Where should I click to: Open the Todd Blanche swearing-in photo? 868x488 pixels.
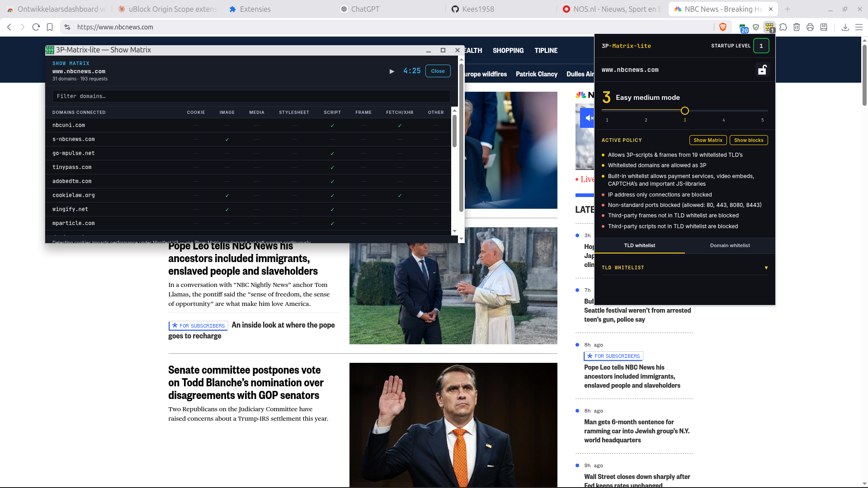click(x=453, y=425)
